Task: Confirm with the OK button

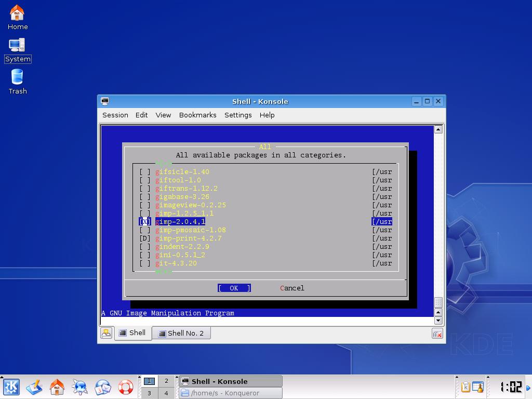Action: 234,288
